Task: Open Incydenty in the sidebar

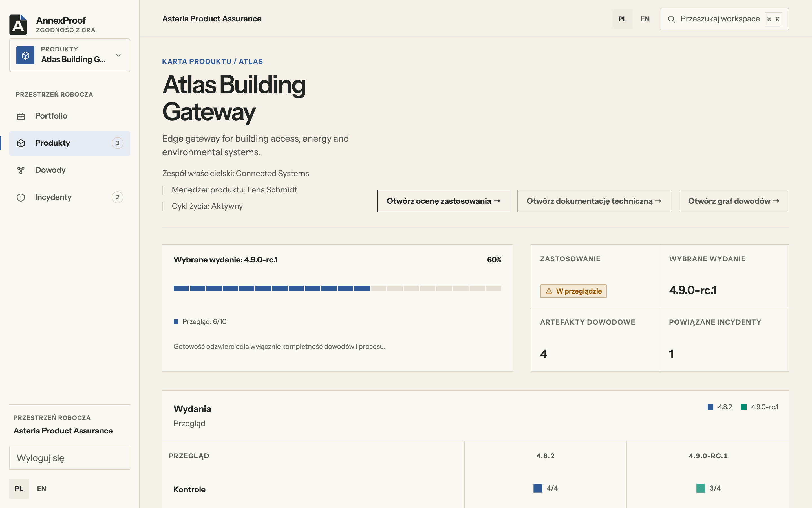Action: point(69,197)
